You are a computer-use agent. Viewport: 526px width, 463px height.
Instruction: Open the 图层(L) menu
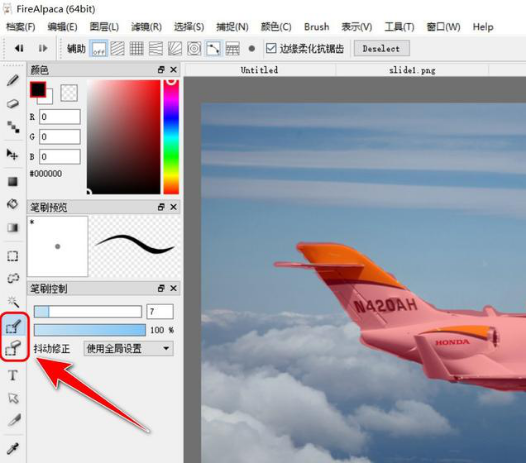coord(104,27)
